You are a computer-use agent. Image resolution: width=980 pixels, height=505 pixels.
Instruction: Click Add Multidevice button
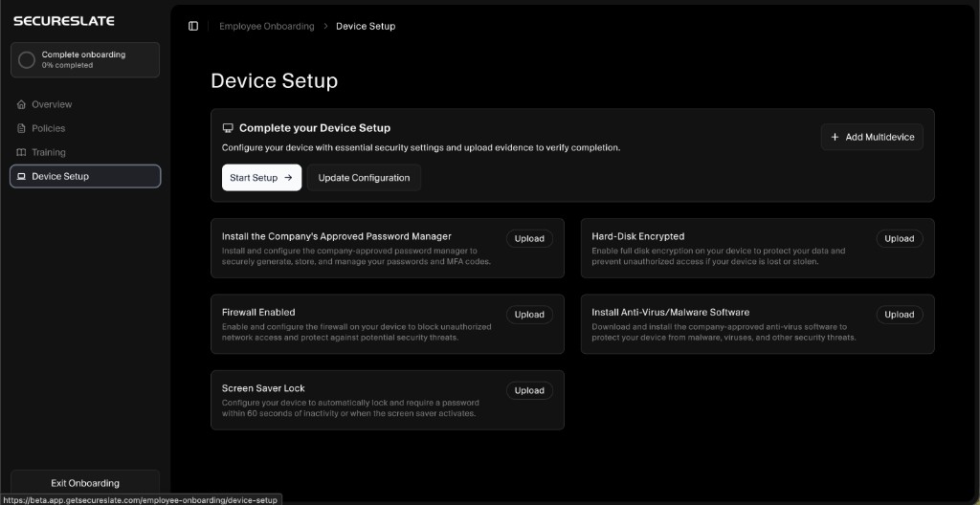click(x=872, y=137)
